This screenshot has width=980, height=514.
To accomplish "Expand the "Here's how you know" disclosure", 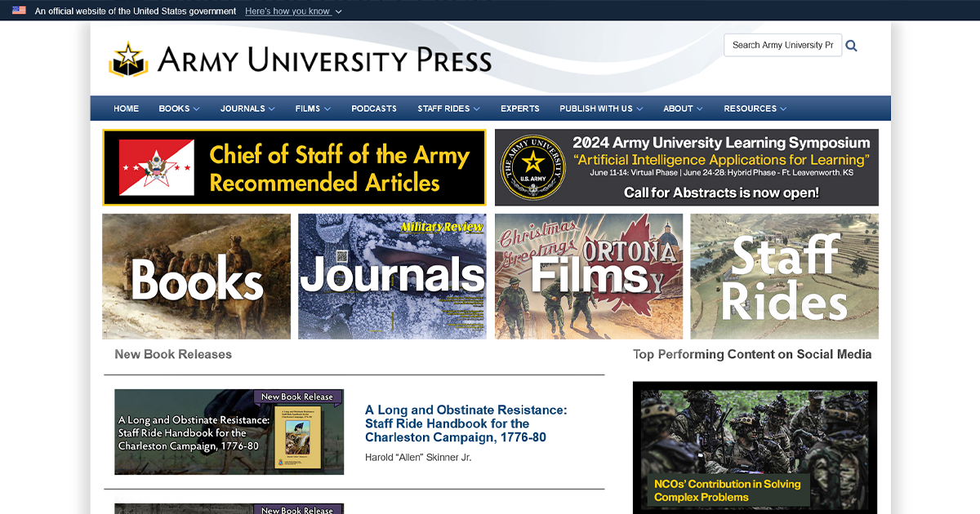I will [x=293, y=11].
